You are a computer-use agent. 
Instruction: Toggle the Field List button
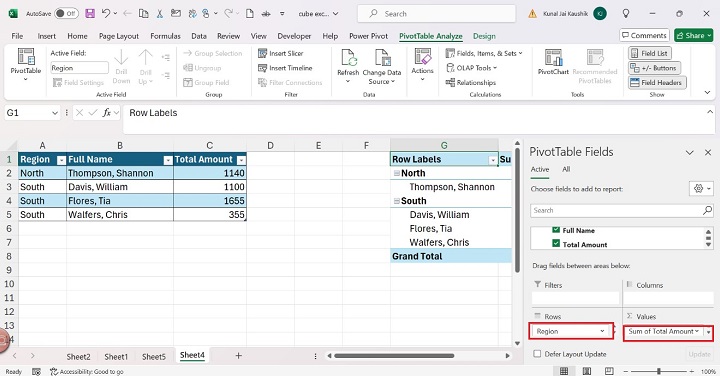point(649,53)
